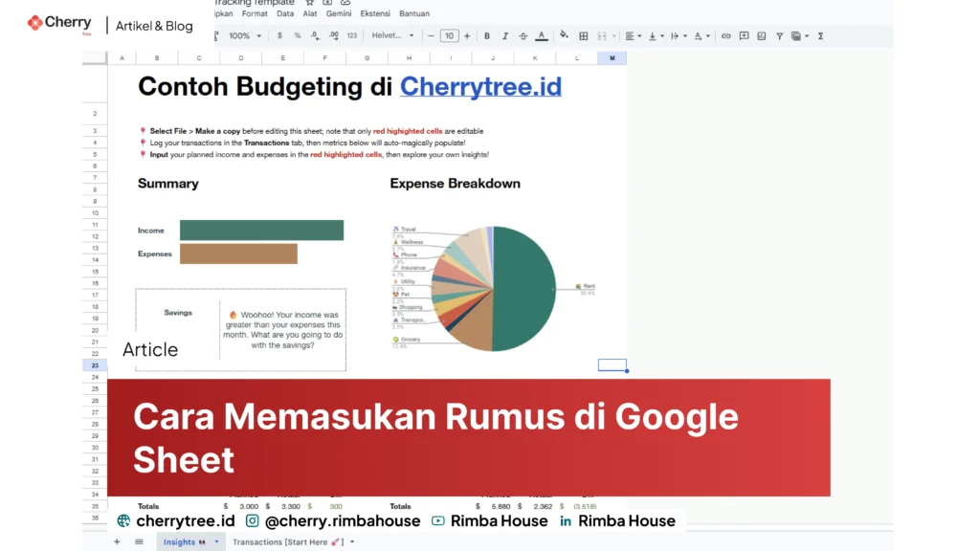This screenshot has height=551, width=980.
Task: Open the Helvet... font dropdown
Action: coord(392,35)
